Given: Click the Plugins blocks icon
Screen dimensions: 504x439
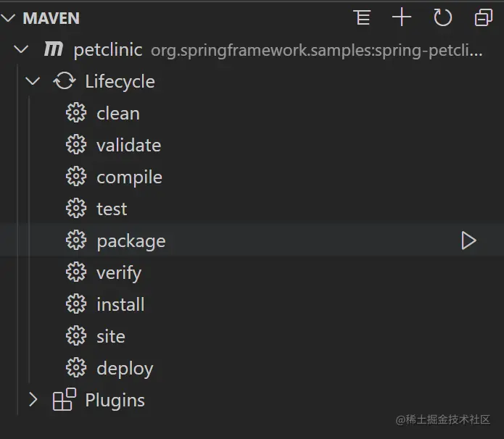Looking at the screenshot, I should tap(65, 399).
